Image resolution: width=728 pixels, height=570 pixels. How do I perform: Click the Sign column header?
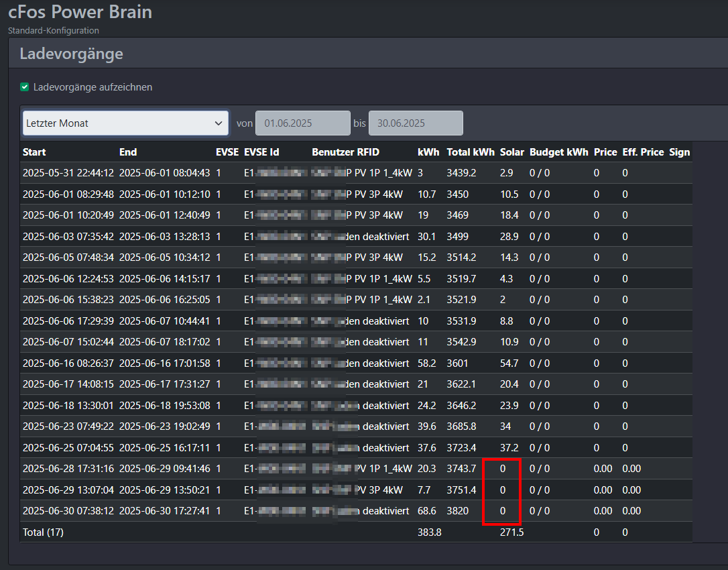[x=679, y=152]
